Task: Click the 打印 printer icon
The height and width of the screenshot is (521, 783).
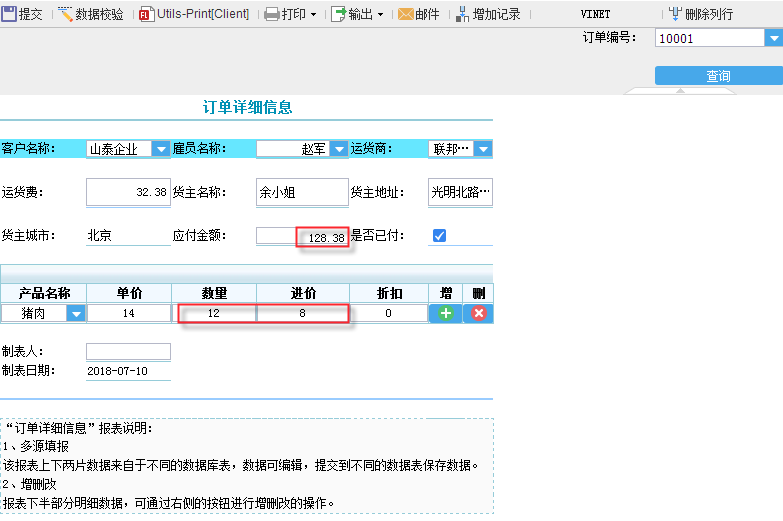Action: click(x=272, y=14)
